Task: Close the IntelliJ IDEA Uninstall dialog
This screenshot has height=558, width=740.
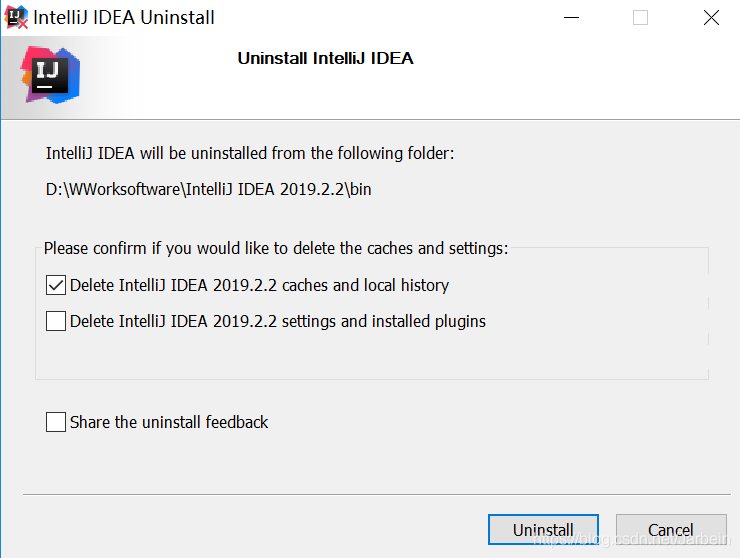Action: pyautogui.click(x=711, y=18)
